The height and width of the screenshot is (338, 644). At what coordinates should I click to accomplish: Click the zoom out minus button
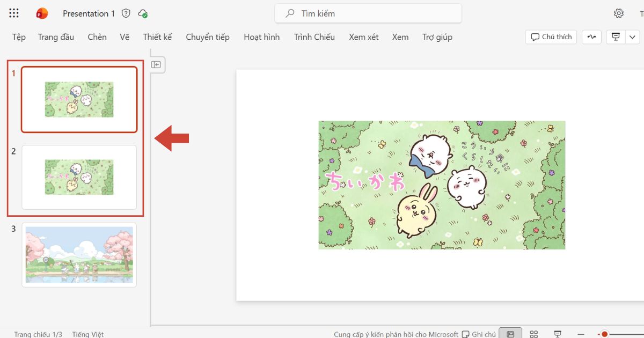coord(581,334)
